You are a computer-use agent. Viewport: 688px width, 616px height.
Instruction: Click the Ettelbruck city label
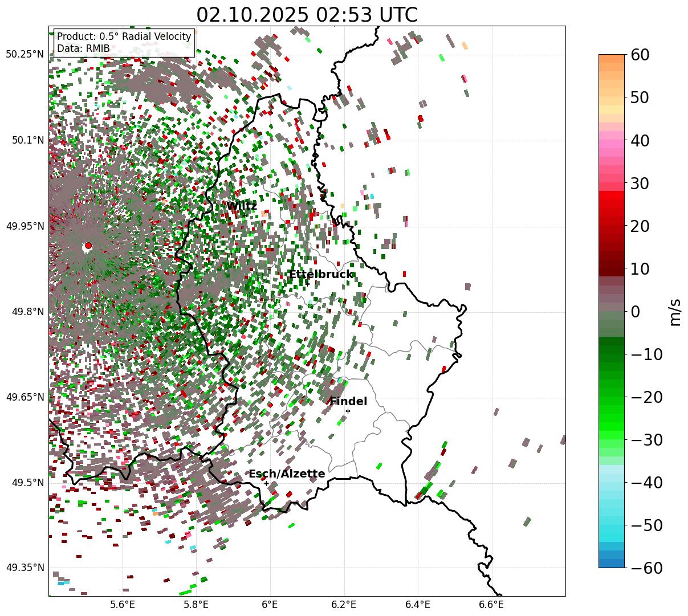point(321,275)
